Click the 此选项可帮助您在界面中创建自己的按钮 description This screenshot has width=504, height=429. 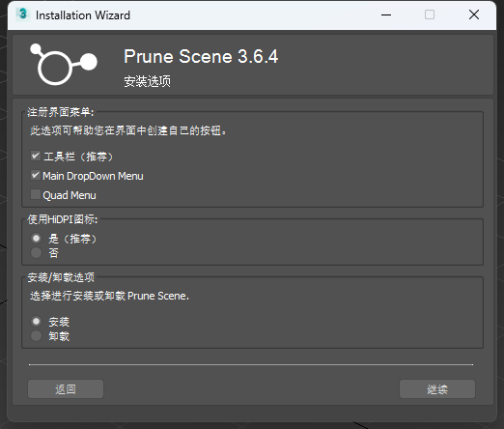(128, 130)
